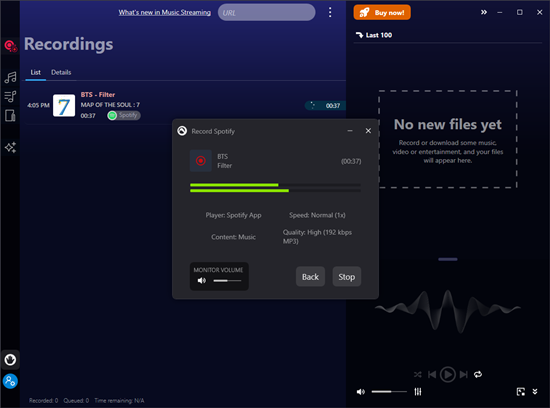
Task: Click the Speed: Normal (1x) text
Action: [317, 215]
